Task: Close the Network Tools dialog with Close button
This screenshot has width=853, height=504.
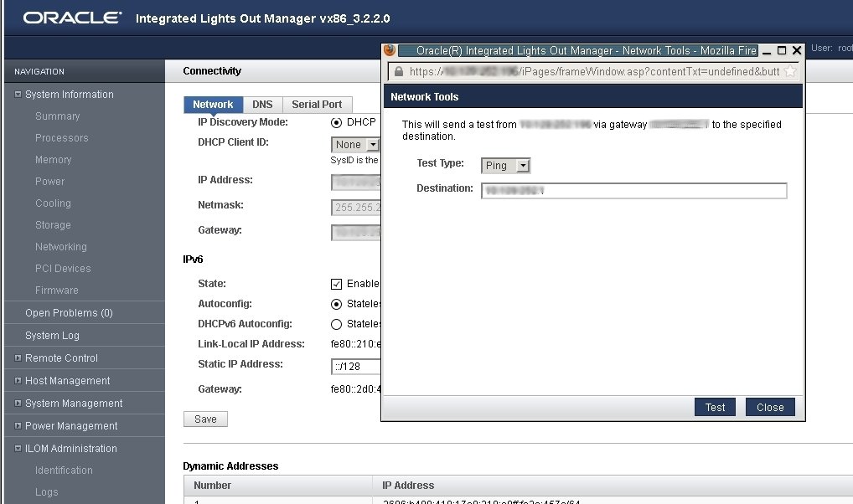Action: [x=769, y=407]
